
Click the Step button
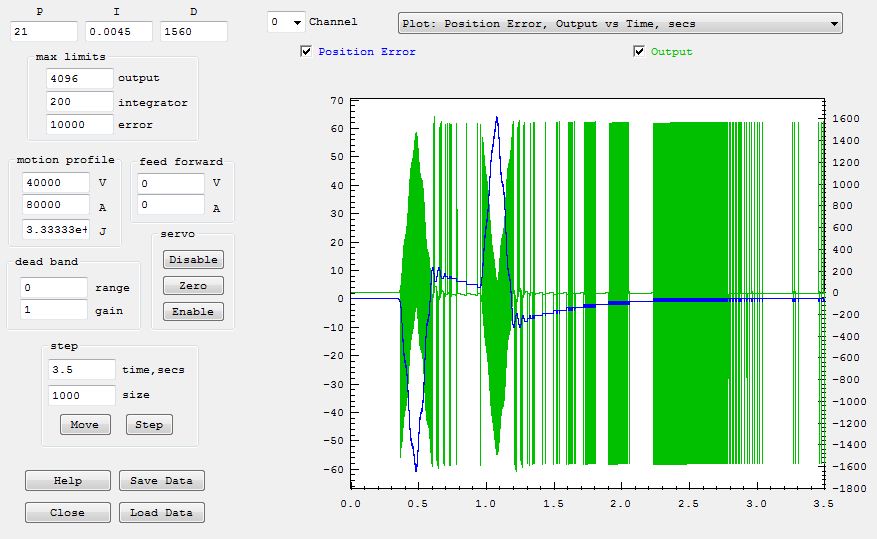(x=149, y=425)
